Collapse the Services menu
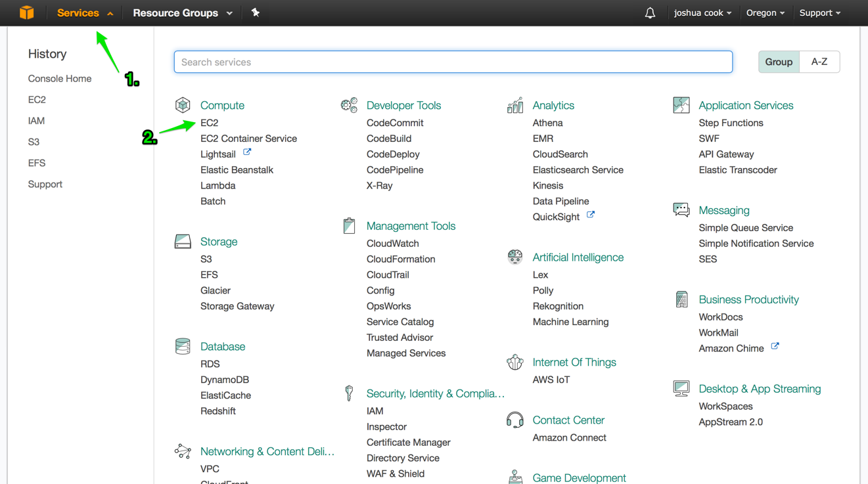Screen dimensions: 868x484 pyautogui.click(x=85, y=12)
